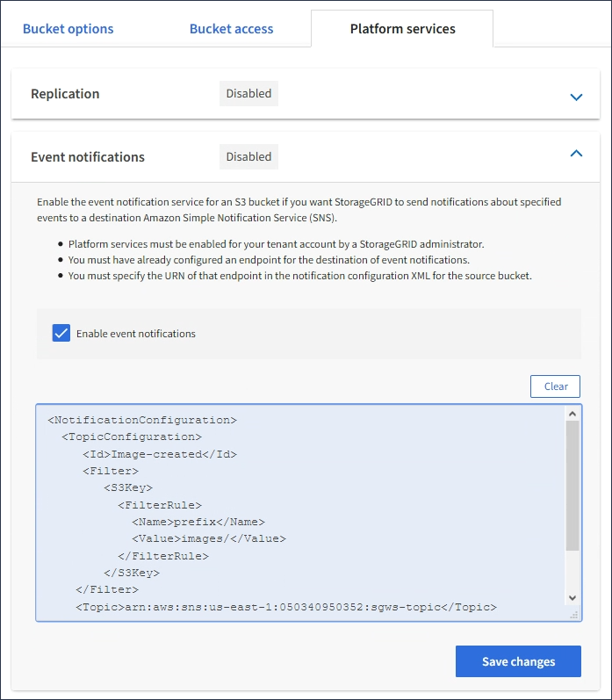The height and width of the screenshot is (700, 612).
Task: Expand the Replication section chevron
Action: (x=576, y=97)
